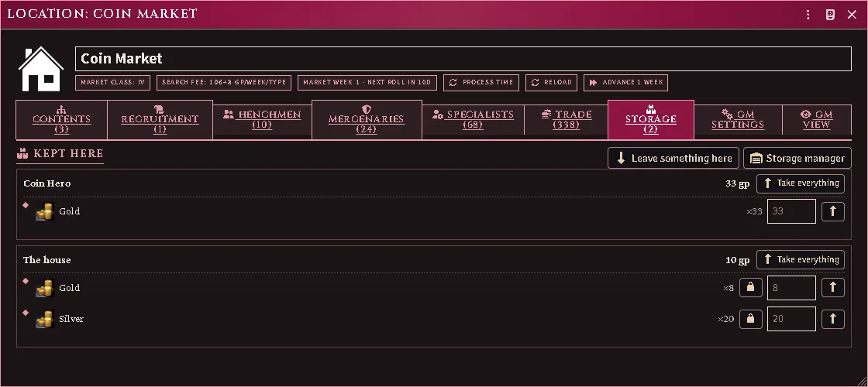Click Leave something here button
The image size is (868, 387).
(673, 158)
